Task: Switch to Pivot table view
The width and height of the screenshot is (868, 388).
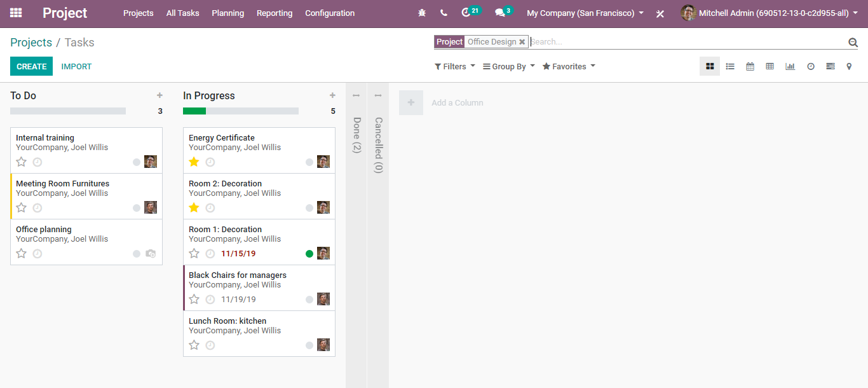Action: 770,66
